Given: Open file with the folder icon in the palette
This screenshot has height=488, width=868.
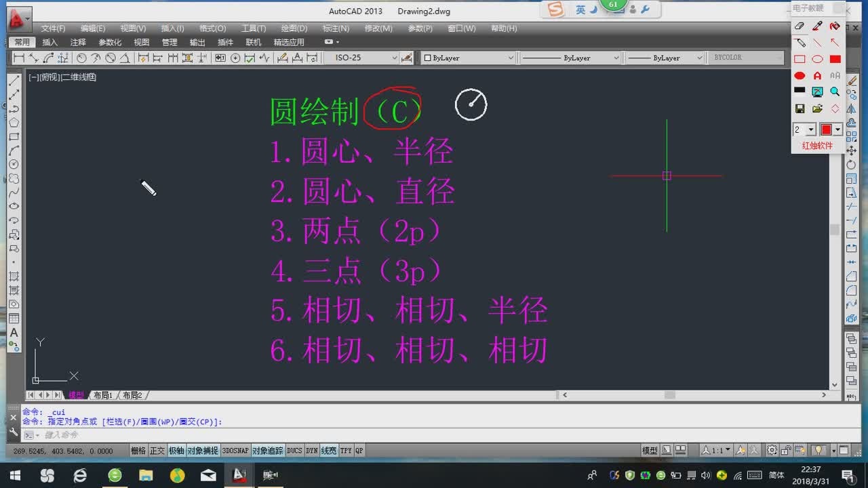Looking at the screenshot, I should click(x=817, y=108).
